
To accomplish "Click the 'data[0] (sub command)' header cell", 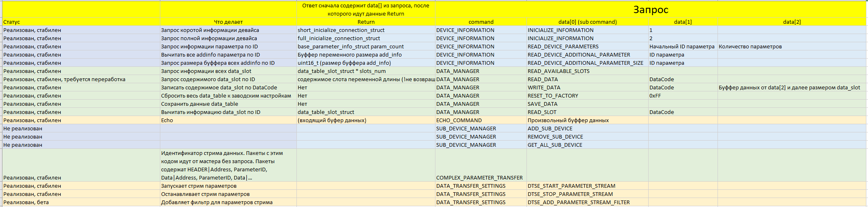I will 587,22.
